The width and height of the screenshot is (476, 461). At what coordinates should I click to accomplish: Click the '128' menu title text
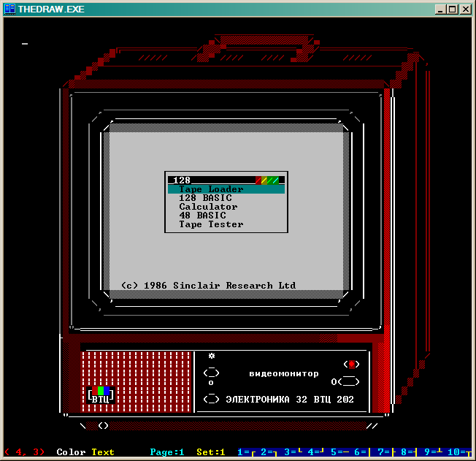pyautogui.click(x=182, y=180)
